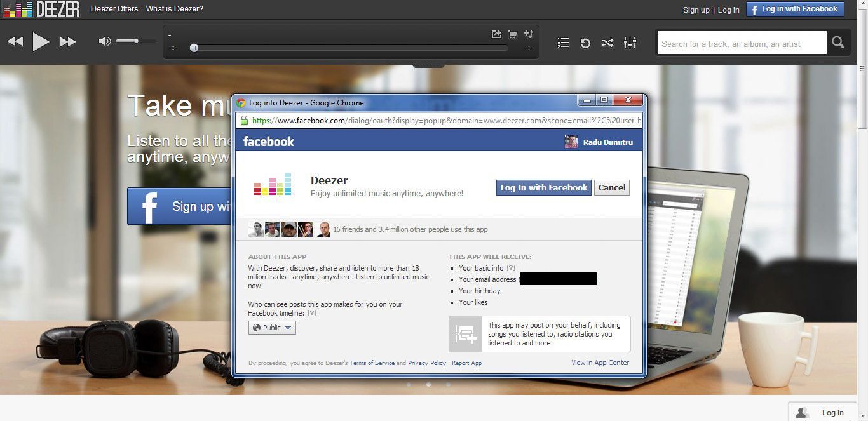The height and width of the screenshot is (421, 868).
Task: Click first friend avatar thumbnail
Action: (x=255, y=229)
